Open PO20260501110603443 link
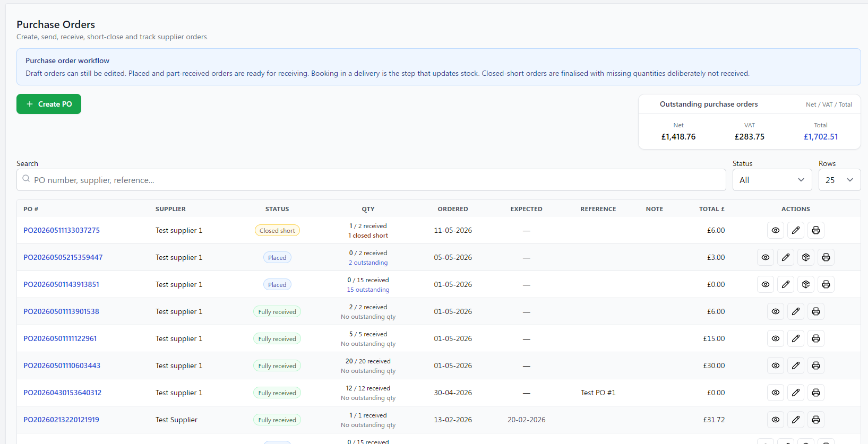 click(62, 365)
